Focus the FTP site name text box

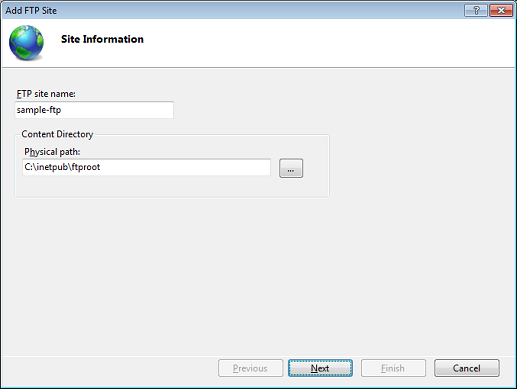pos(94,110)
